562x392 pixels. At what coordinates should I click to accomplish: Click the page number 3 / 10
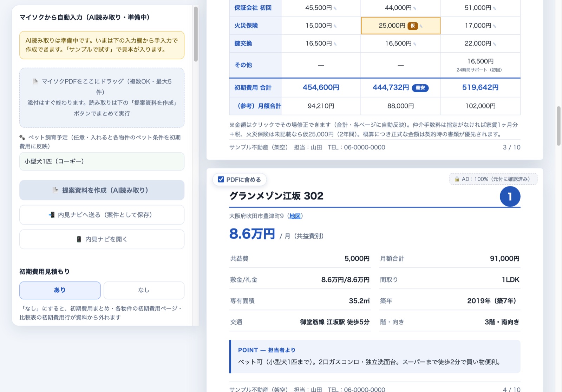512,147
